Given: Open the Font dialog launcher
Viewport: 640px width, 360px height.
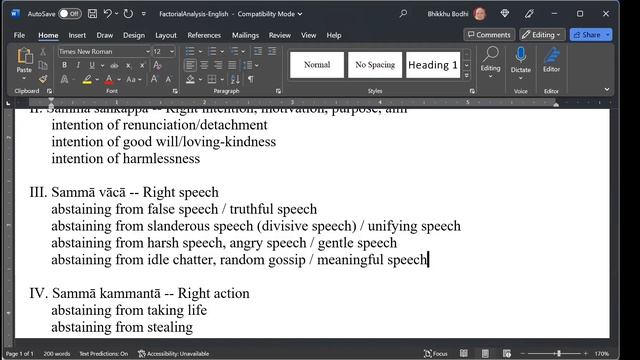Looking at the screenshot, I should [x=175, y=91].
